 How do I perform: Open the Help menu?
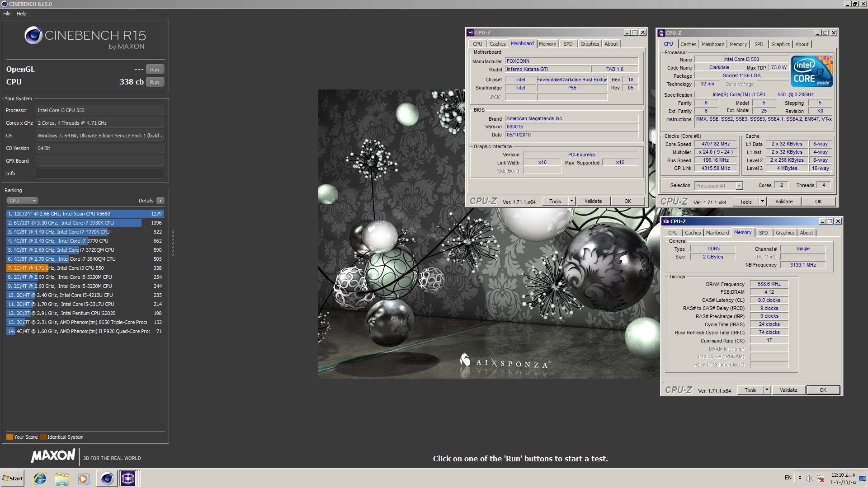coord(22,14)
